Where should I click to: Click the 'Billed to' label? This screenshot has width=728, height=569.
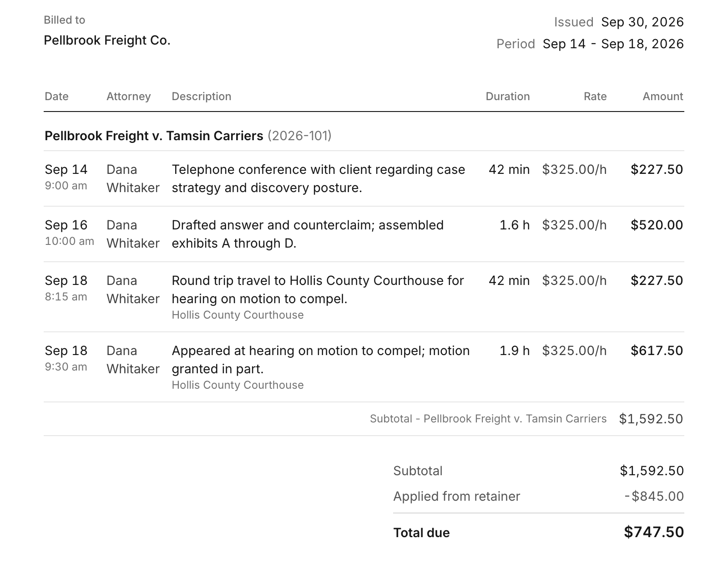point(64,20)
